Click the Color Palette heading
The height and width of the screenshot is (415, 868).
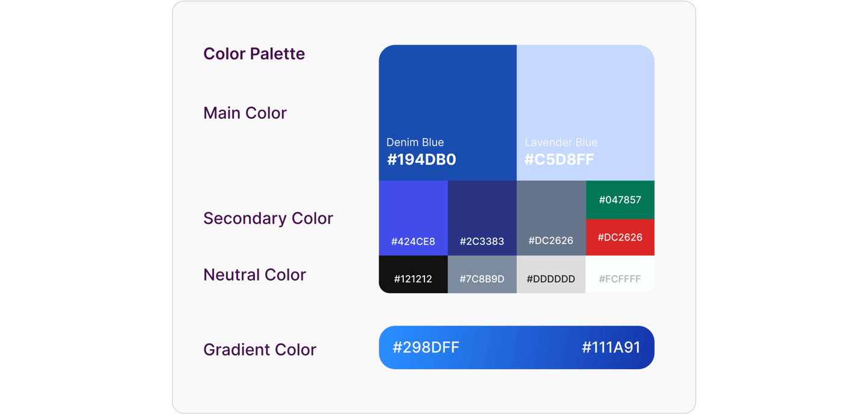(x=254, y=54)
